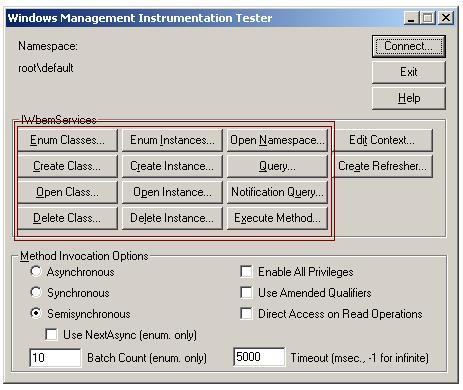
Task: Click Delete Class... button
Action: [67, 218]
